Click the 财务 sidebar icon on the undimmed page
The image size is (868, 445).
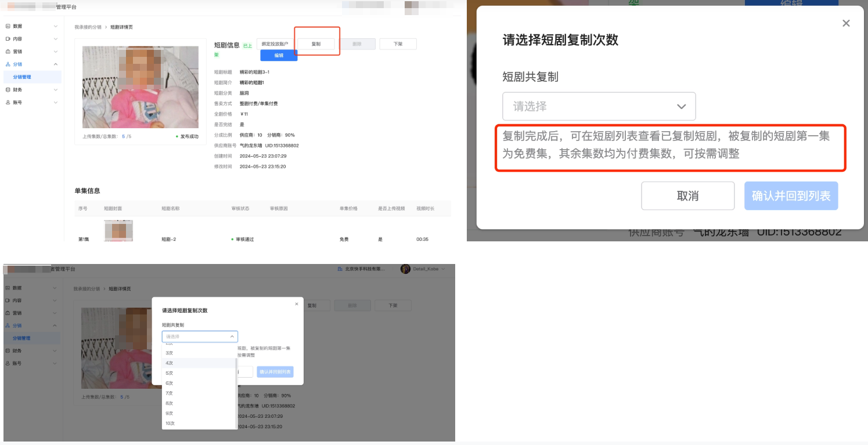(8, 89)
